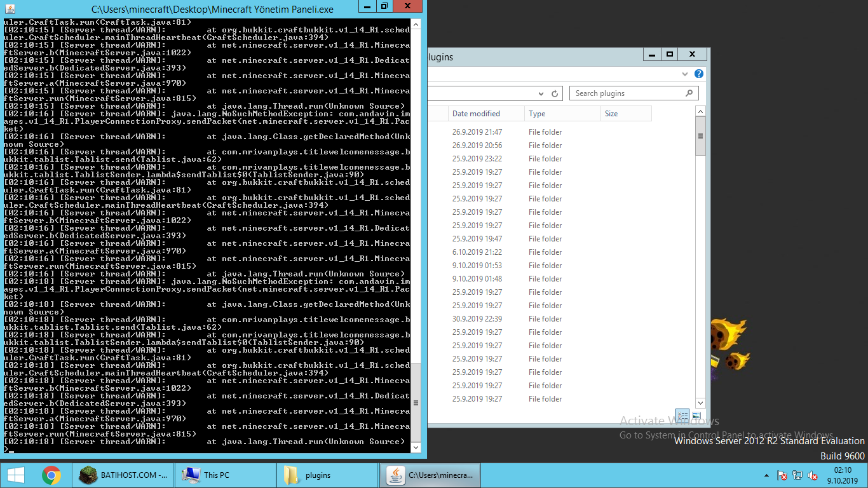Switch to the plugins folder taskbar button
Viewport: 868px width, 488px height.
point(328,475)
